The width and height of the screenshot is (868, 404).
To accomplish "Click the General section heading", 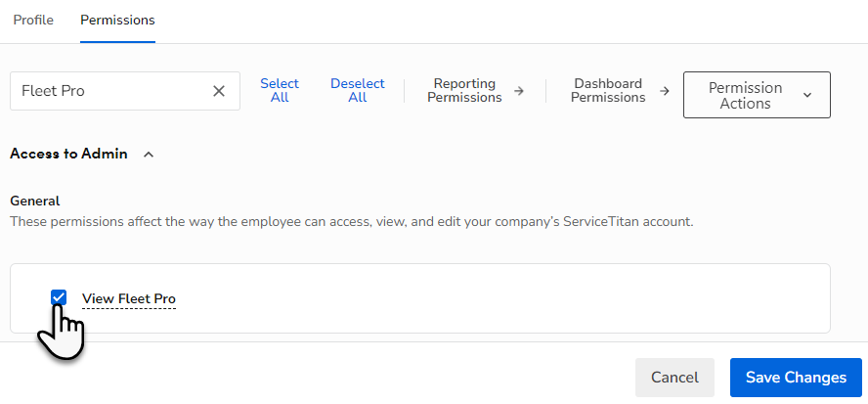I will pos(35,201).
